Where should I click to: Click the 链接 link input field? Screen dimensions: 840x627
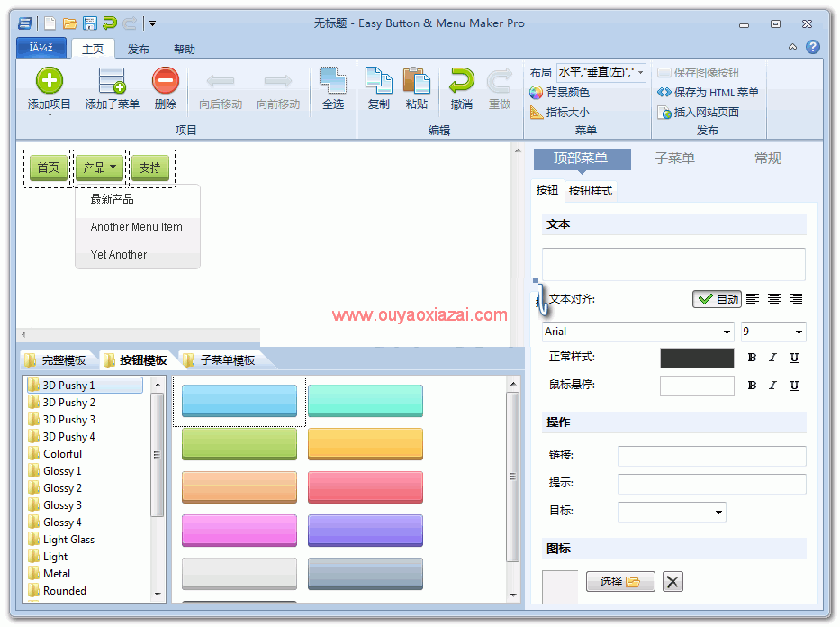[x=712, y=456]
